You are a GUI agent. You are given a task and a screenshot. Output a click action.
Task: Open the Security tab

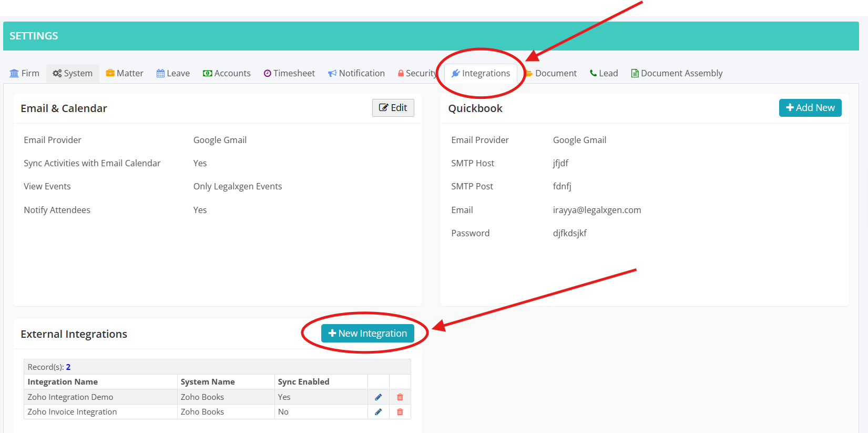coord(417,73)
